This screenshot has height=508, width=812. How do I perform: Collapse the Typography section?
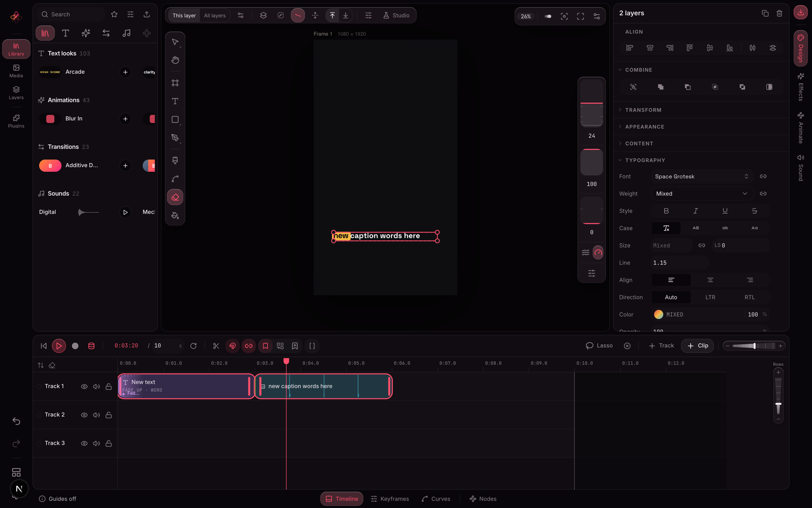[645, 160]
